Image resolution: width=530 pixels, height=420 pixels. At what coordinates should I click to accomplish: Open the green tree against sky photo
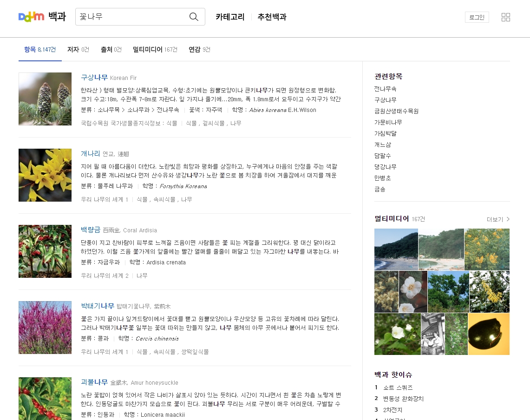[x=449, y=291]
